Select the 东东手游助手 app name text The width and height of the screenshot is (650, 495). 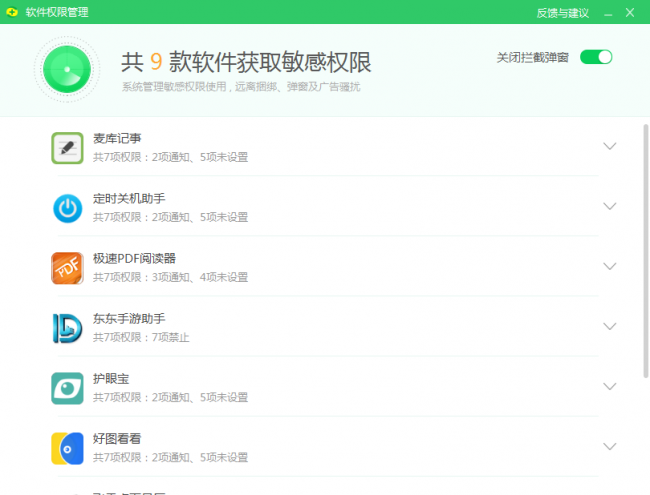click(129, 318)
